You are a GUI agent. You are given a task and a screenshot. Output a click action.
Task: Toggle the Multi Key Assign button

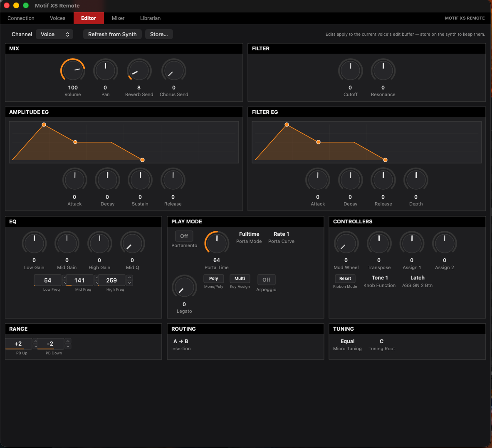pos(240,279)
